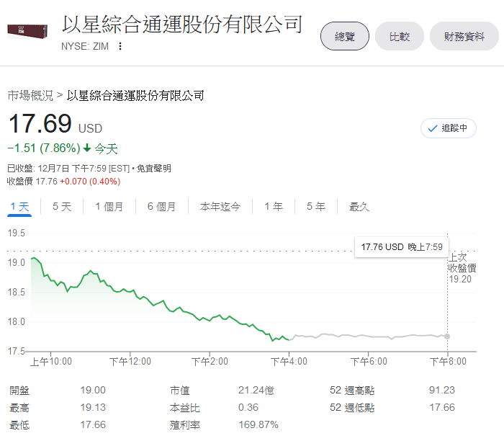Click the USD currency label beside the price

90,128
